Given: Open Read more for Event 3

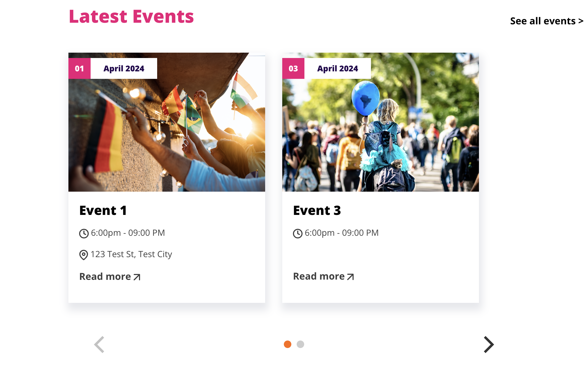Looking at the screenshot, I should (x=319, y=276).
